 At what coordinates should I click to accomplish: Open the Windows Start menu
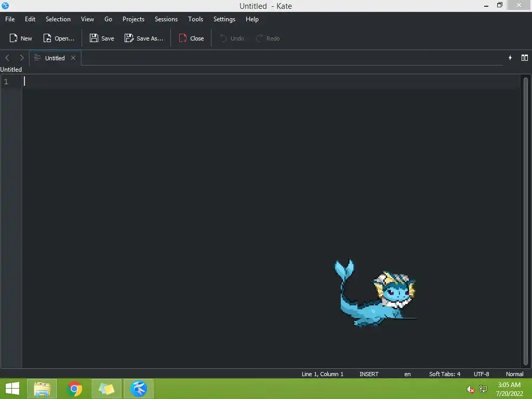click(12, 389)
